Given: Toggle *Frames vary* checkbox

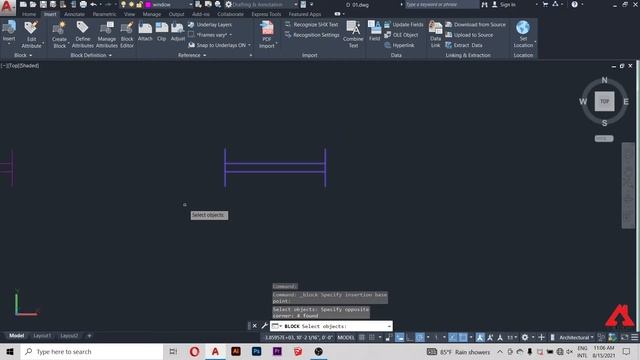Looking at the screenshot, I should pos(191,35).
